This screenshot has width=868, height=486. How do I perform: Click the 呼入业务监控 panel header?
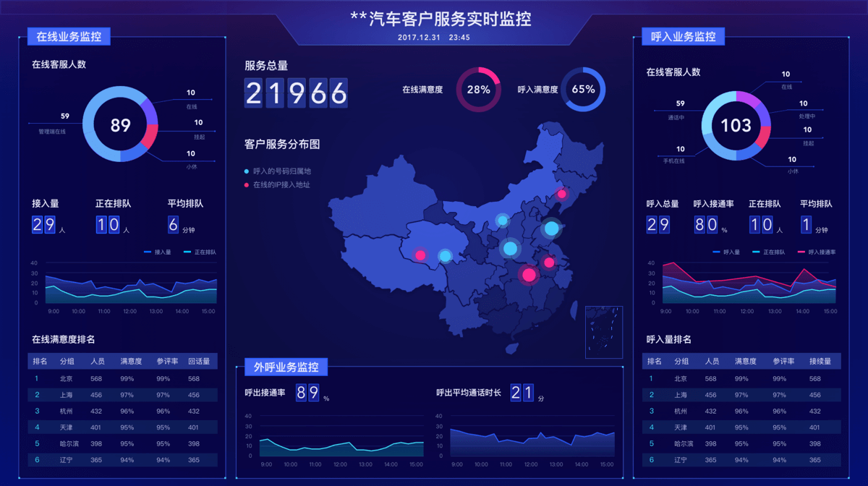click(683, 36)
